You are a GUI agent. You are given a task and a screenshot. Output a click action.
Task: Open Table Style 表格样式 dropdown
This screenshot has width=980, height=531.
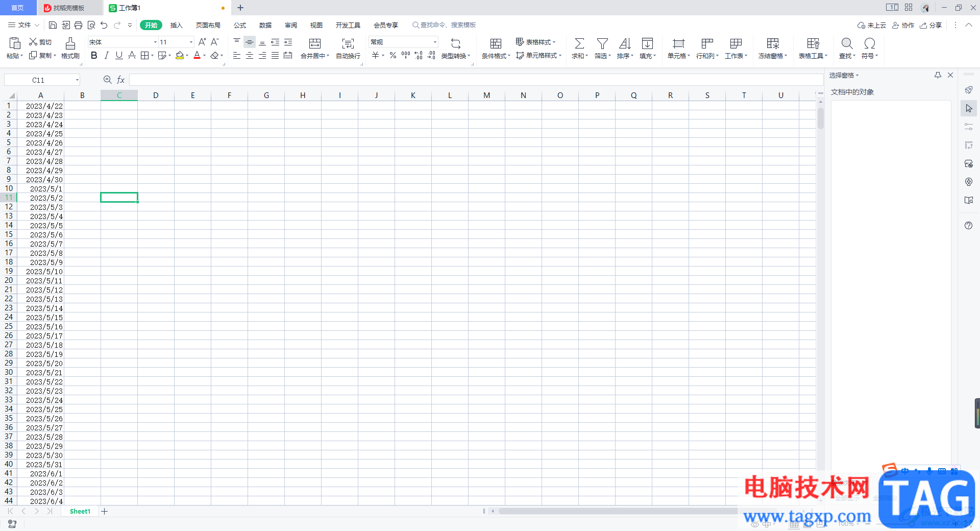tap(535, 42)
